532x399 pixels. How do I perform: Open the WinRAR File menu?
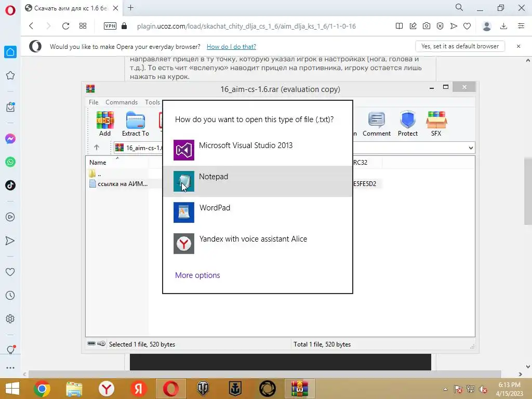[94, 102]
